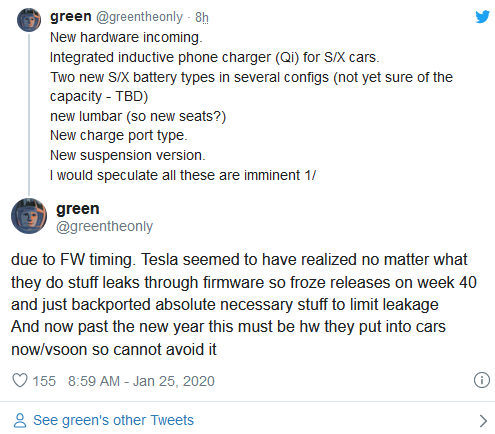
Task: Open the small avatar on the parent tweet
Action: click(29, 20)
